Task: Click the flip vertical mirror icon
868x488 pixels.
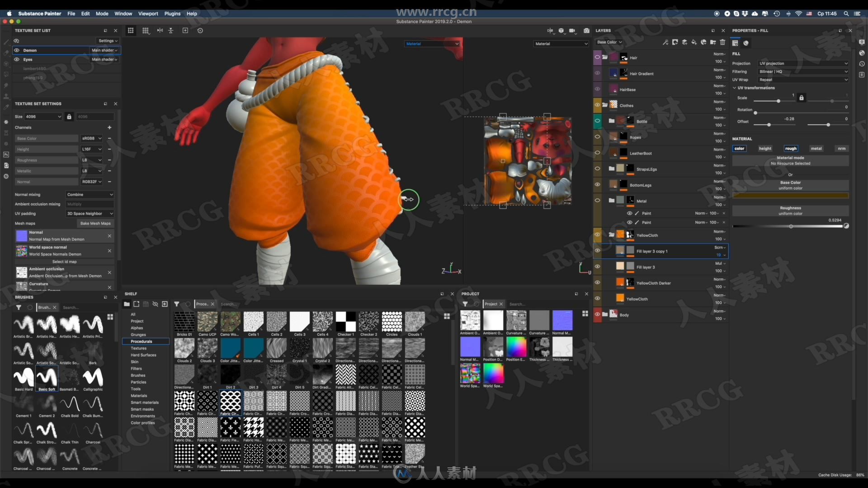Action: coord(171,30)
